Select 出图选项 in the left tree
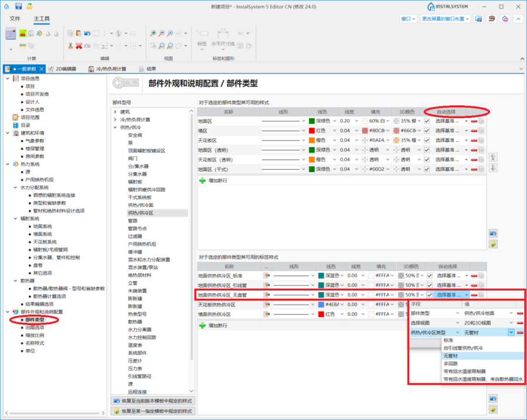 [35, 327]
